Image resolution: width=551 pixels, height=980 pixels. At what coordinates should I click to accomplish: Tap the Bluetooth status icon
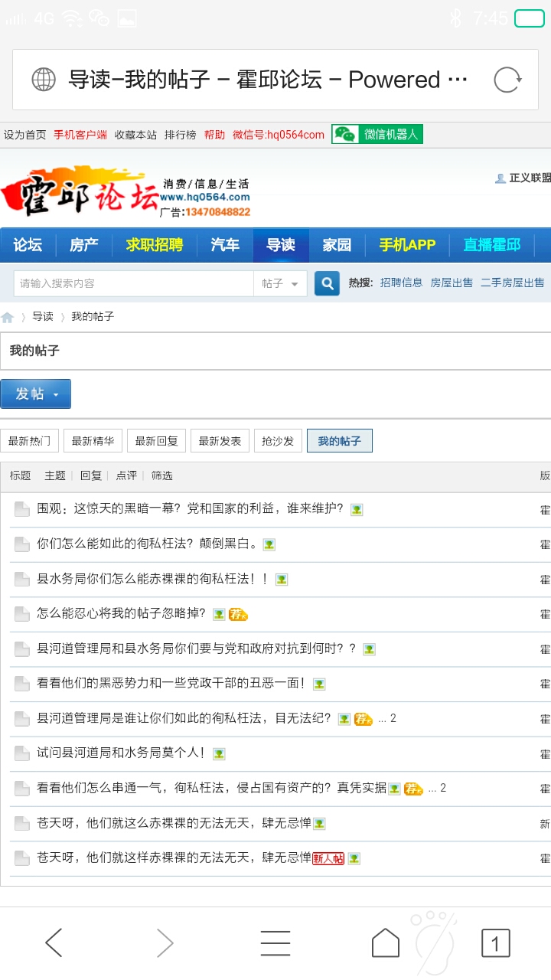(x=456, y=18)
